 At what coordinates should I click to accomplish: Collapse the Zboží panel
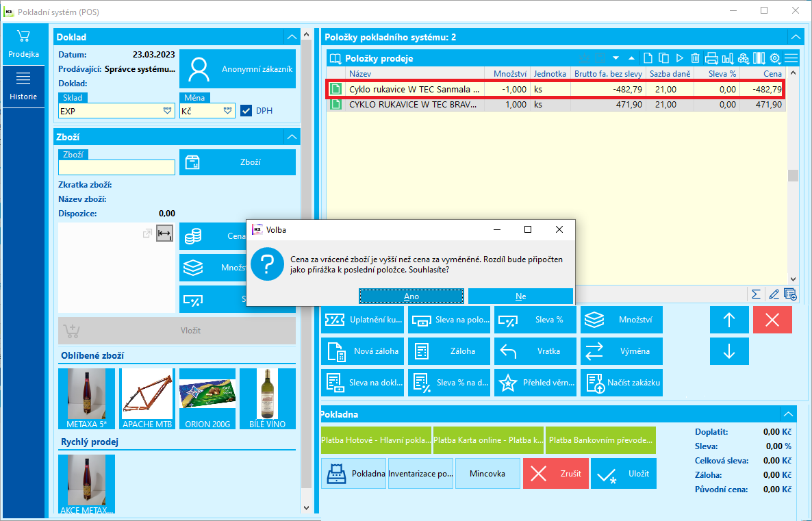(x=292, y=137)
